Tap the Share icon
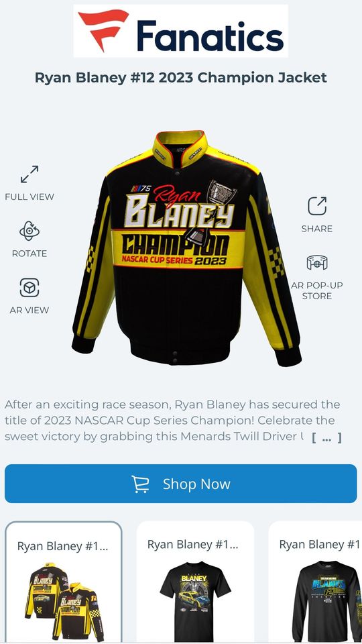The width and height of the screenshot is (362, 644). 317,206
